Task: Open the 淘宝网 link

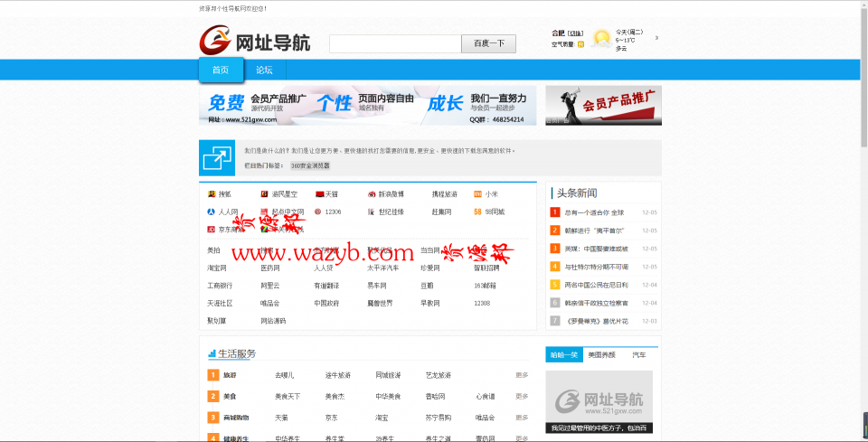Action: pyautogui.click(x=217, y=268)
